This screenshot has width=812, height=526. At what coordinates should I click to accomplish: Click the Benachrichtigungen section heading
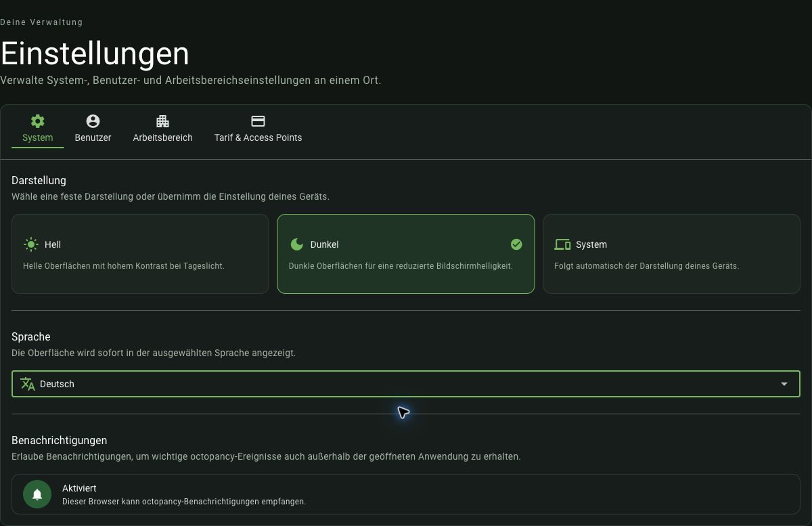click(x=60, y=441)
